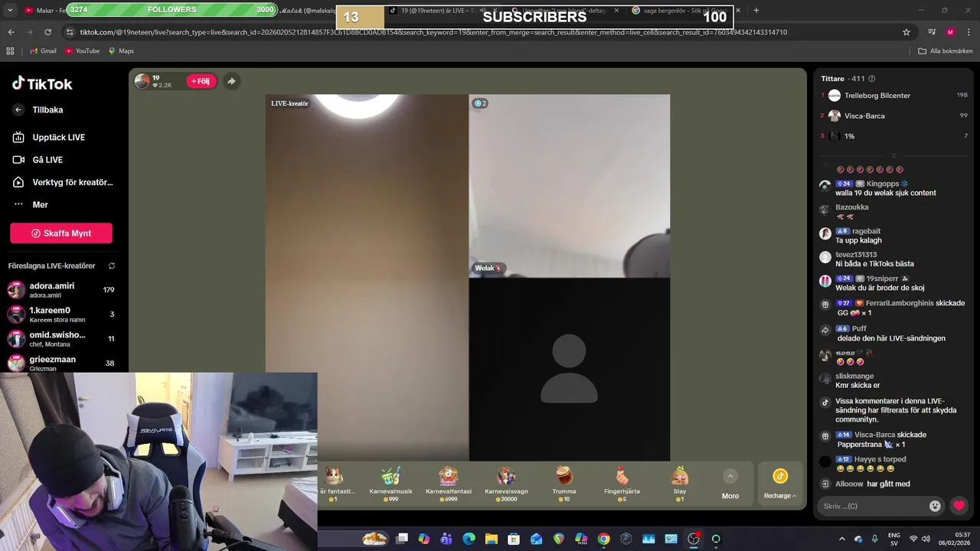Click the TikTok logo
Viewport: 980px width, 551px height.
coord(42,83)
